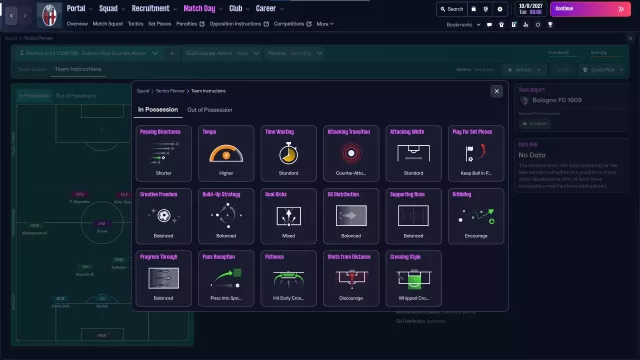Screen dimensions: 640x360
Task: Go forward with the right arrow button
Action: 25,16
